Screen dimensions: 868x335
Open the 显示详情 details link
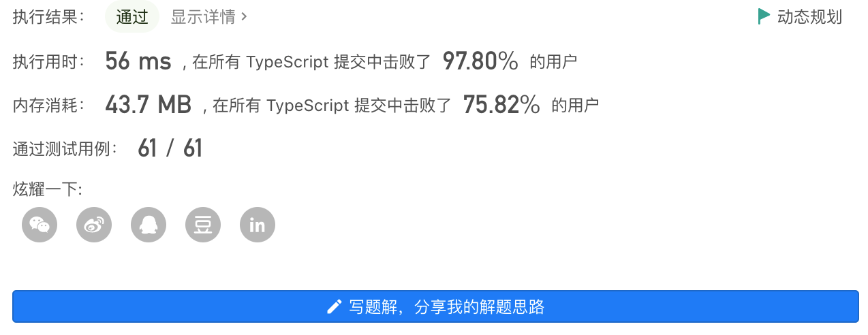208,17
